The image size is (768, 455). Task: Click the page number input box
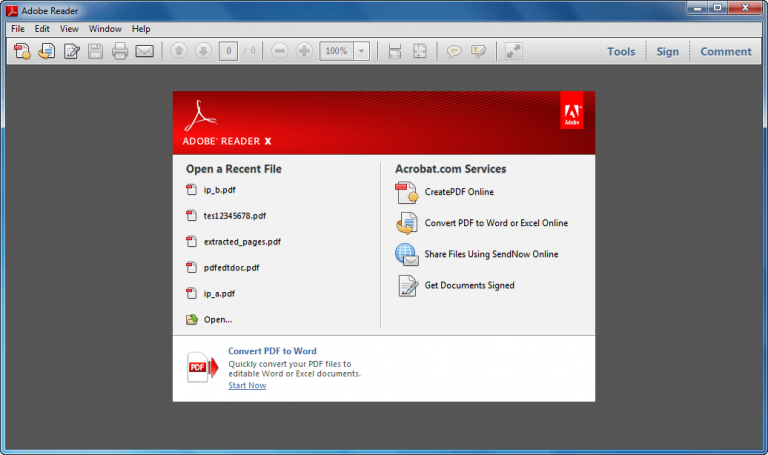(228, 51)
